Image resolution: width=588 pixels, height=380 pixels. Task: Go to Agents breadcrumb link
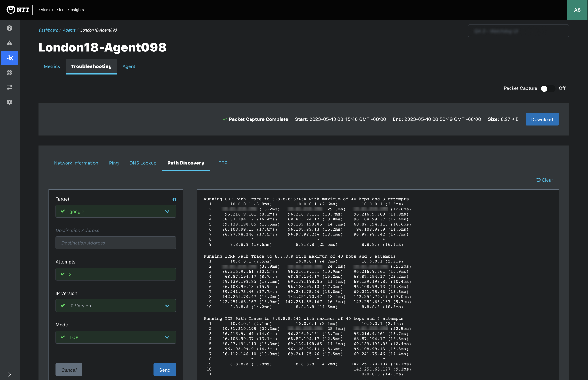(69, 30)
